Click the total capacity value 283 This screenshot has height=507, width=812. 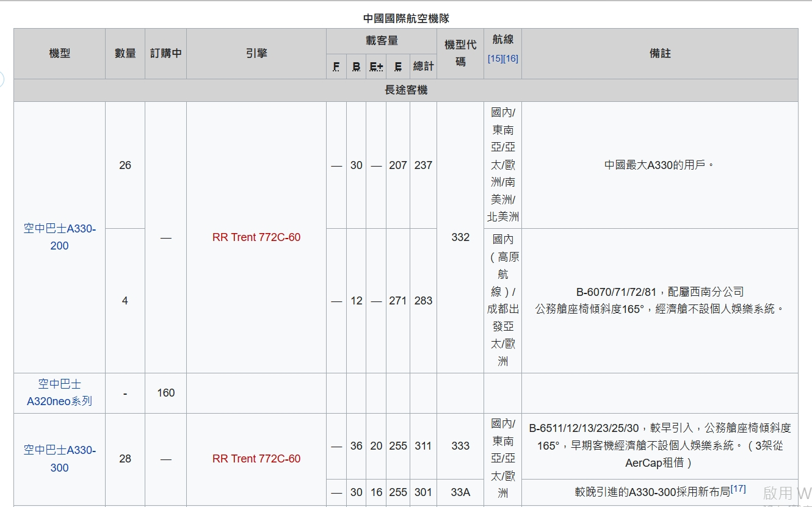pyautogui.click(x=423, y=301)
